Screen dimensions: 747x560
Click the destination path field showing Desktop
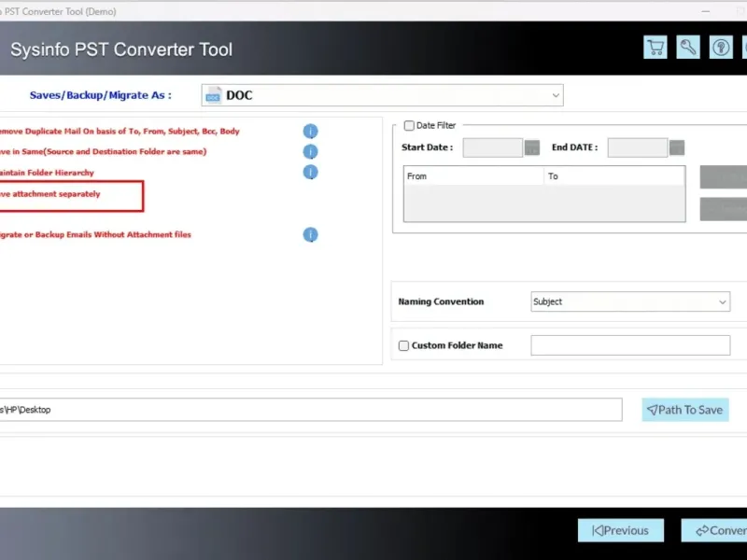click(x=311, y=410)
